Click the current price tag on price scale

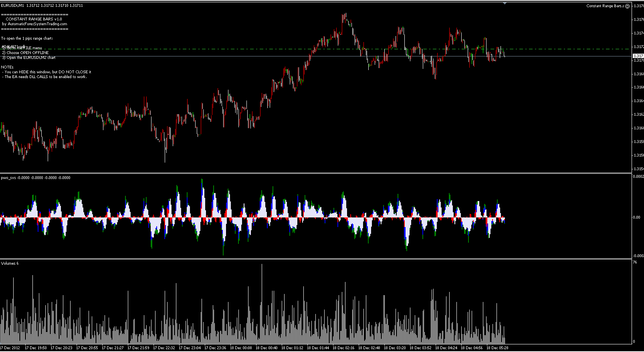click(638, 56)
